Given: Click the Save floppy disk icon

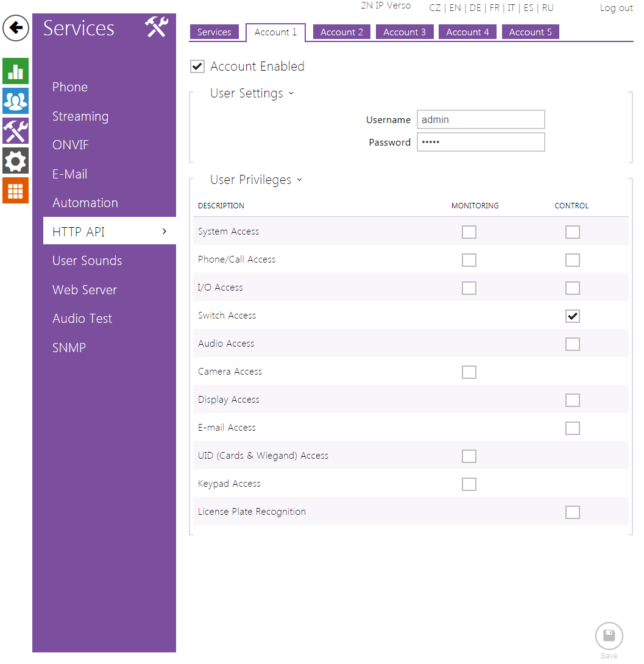Looking at the screenshot, I should tap(609, 636).
